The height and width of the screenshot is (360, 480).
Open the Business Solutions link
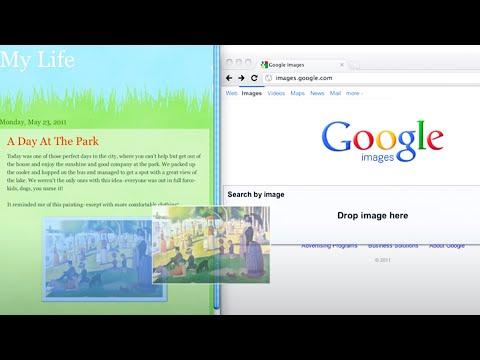pos(393,246)
